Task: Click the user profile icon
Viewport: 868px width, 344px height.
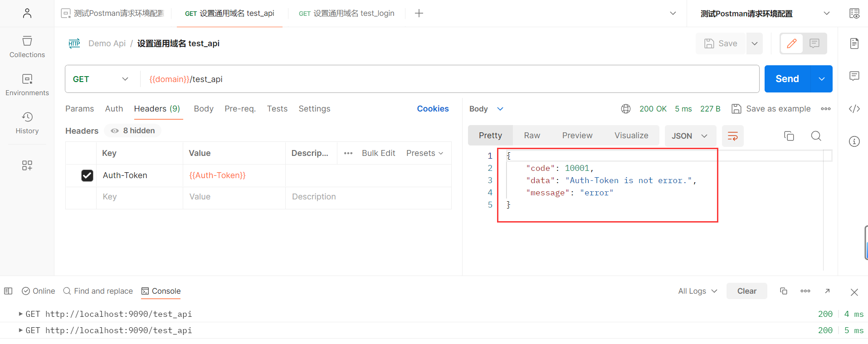Action: [27, 13]
